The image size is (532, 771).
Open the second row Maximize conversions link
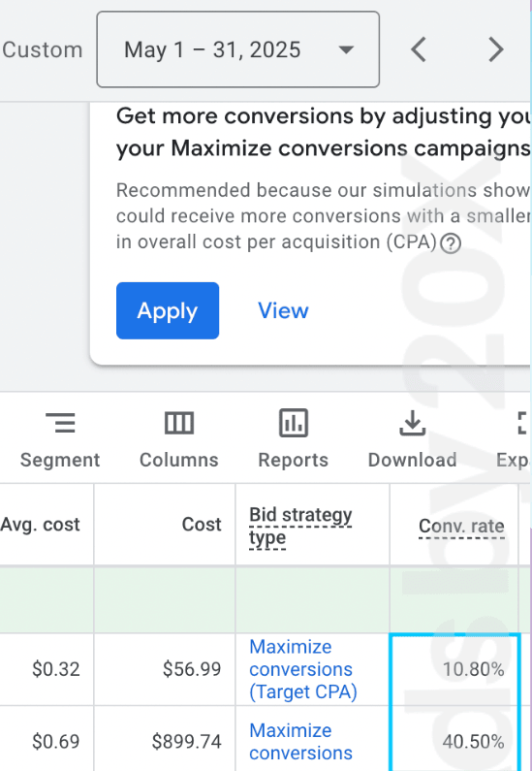(300, 742)
